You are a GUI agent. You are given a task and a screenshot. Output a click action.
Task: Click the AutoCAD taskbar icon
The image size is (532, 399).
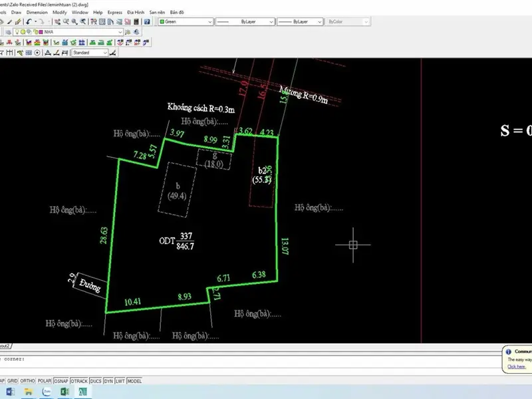(82, 392)
